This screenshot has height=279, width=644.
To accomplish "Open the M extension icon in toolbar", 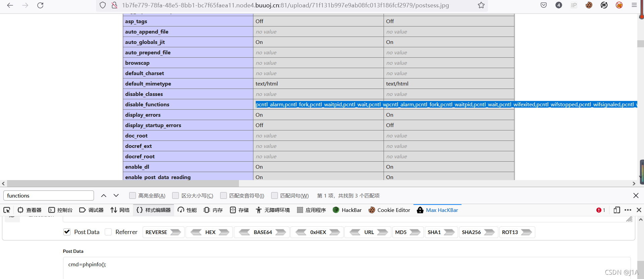I will 604,5.
